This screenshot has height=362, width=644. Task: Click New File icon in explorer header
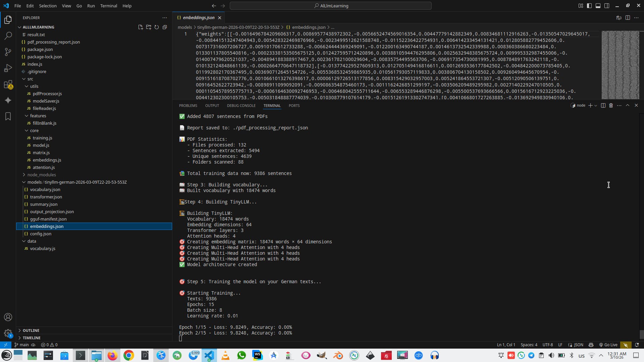coord(141,27)
